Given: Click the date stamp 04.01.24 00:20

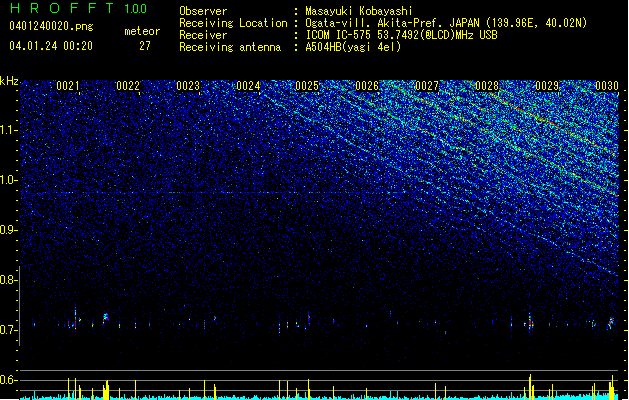Looking at the screenshot, I should (x=51, y=46).
